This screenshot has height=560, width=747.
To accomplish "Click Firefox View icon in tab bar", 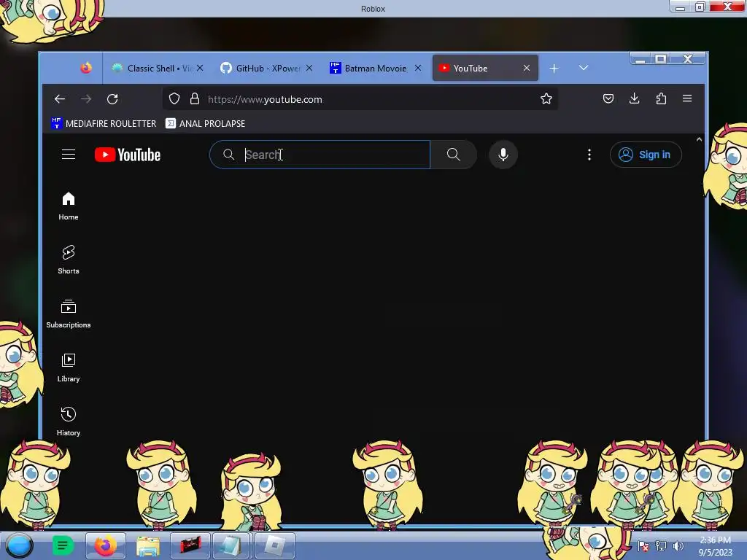I will (86, 68).
